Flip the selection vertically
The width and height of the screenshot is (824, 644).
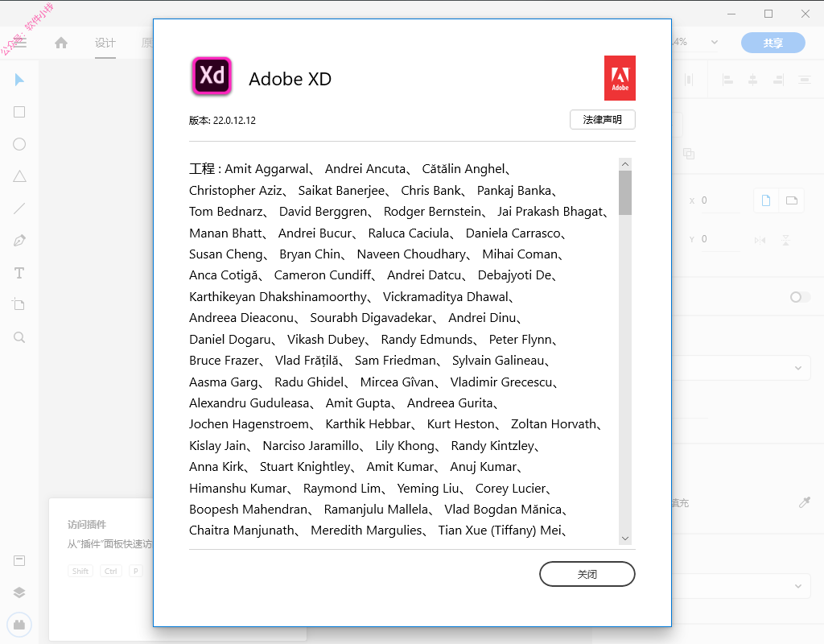click(x=785, y=240)
